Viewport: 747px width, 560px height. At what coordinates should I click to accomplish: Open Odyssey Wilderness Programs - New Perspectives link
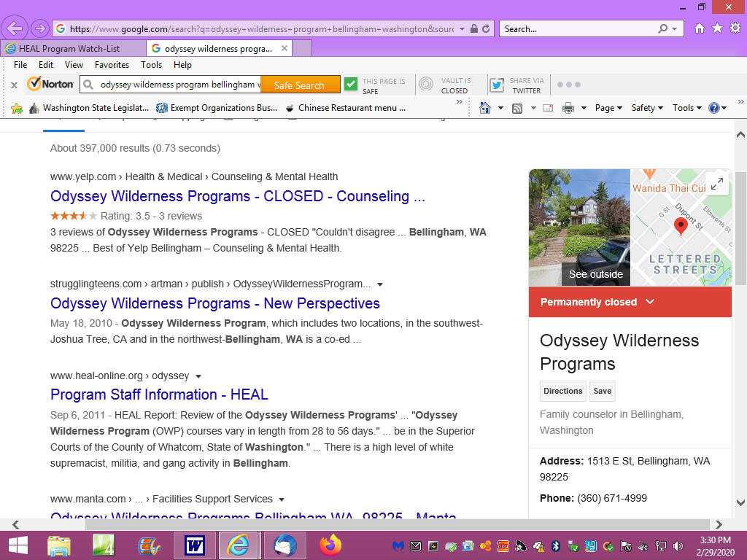215,303
